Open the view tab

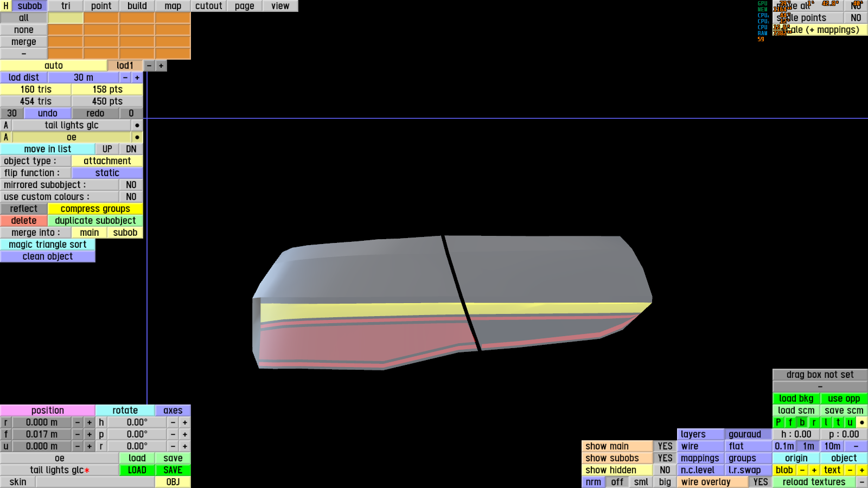coord(280,6)
